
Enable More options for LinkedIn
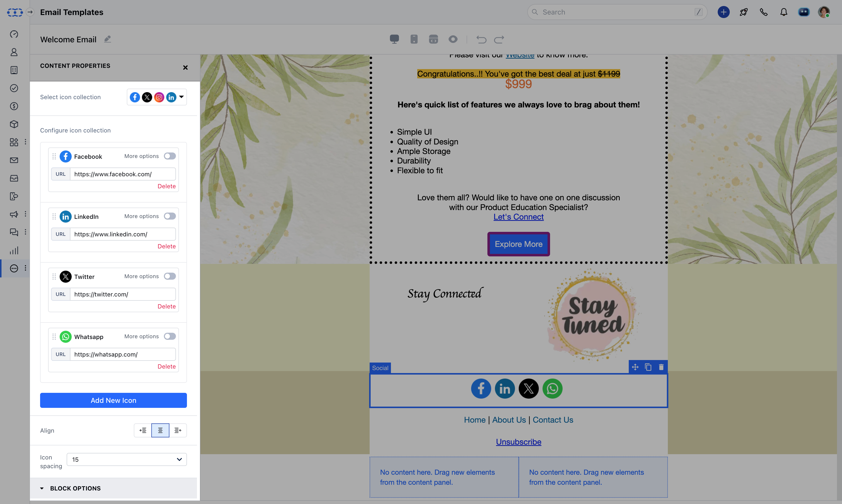pyautogui.click(x=170, y=216)
